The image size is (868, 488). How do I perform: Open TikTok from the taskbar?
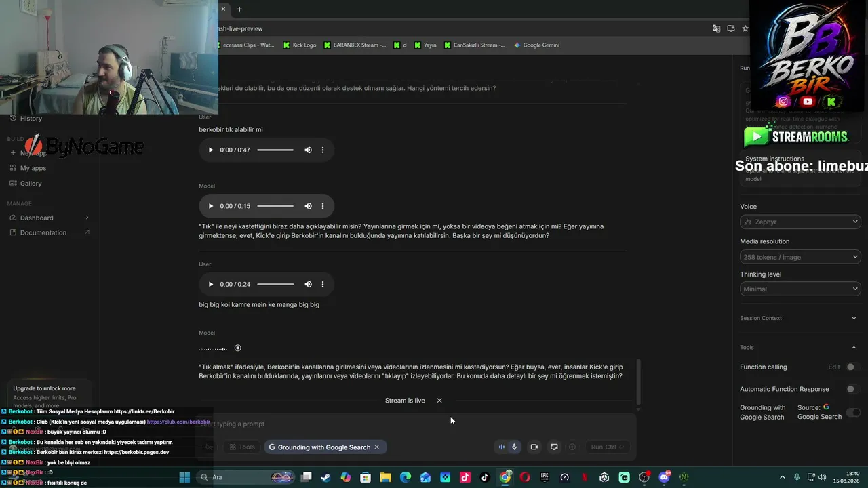pyautogui.click(x=485, y=477)
